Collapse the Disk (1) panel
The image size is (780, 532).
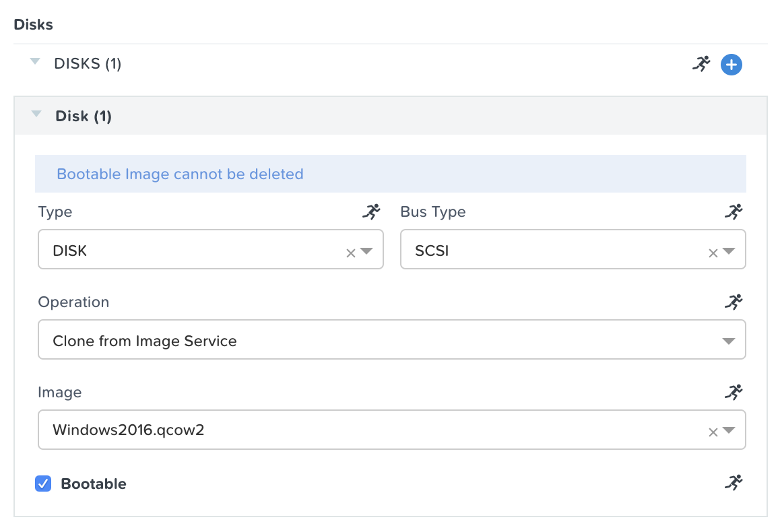[x=36, y=114]
